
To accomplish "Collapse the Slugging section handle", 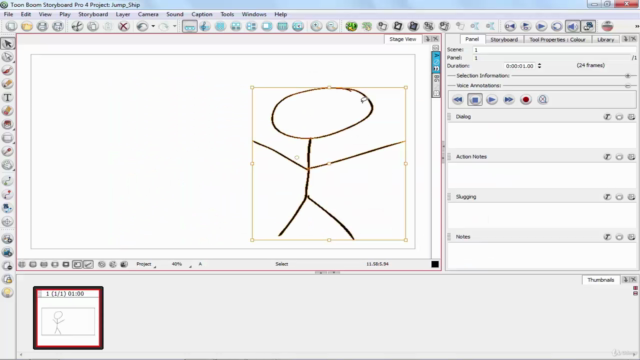I will coord(450,197).
